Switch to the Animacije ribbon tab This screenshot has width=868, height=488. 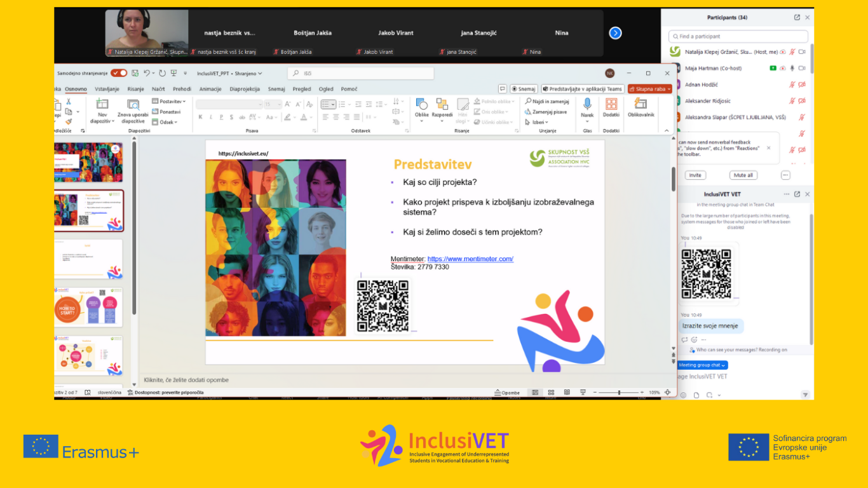(x=210, y=89)
